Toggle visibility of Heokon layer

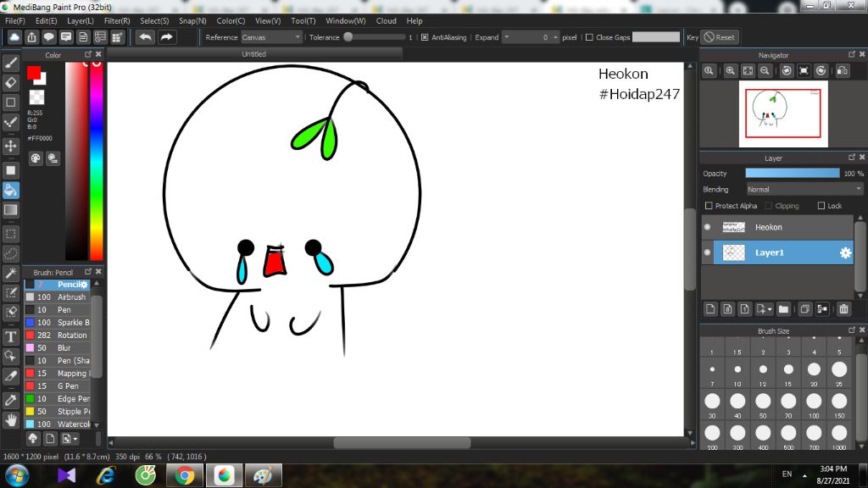(707, 227)
